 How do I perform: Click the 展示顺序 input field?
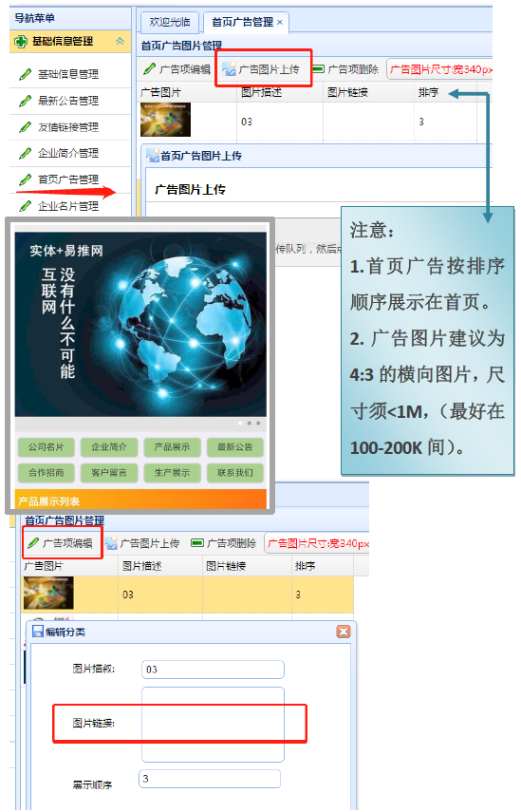click(210, 779)
